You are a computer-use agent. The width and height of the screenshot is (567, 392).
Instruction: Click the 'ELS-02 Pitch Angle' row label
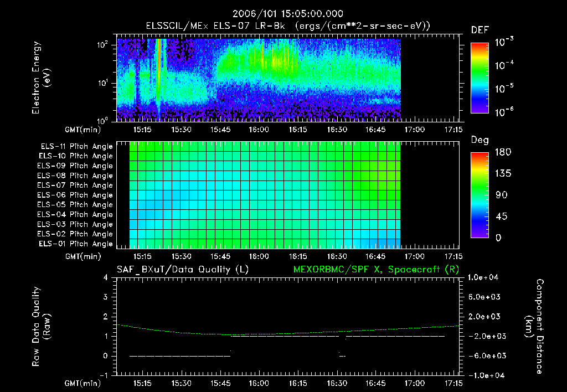75,234
